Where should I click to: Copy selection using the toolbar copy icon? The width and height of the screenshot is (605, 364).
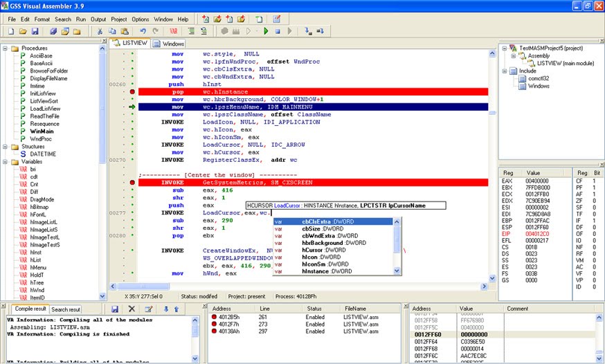[x=112, y=31]
